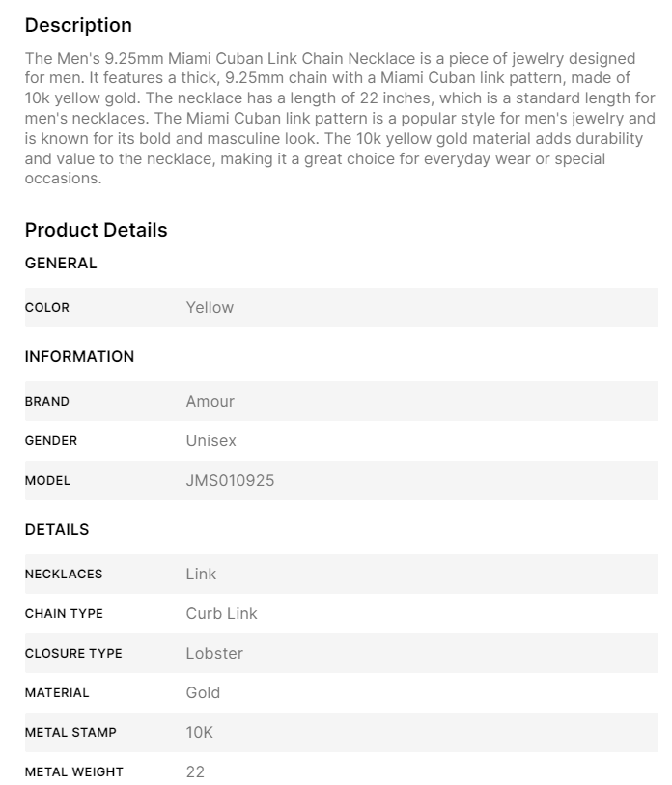Click the NECKLACES row label
Screen dimensions: 672x785
[64, 575]
